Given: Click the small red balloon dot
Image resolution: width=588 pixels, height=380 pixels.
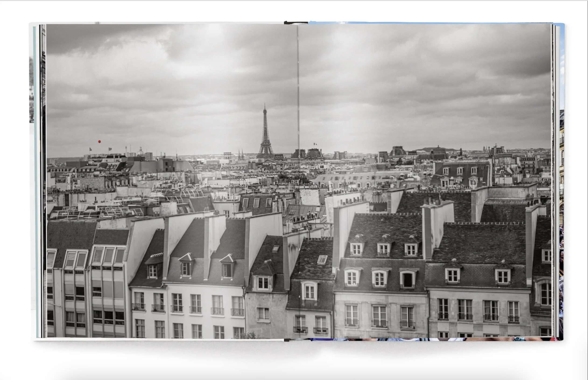Looking at the screenshot, I should 99,141.
